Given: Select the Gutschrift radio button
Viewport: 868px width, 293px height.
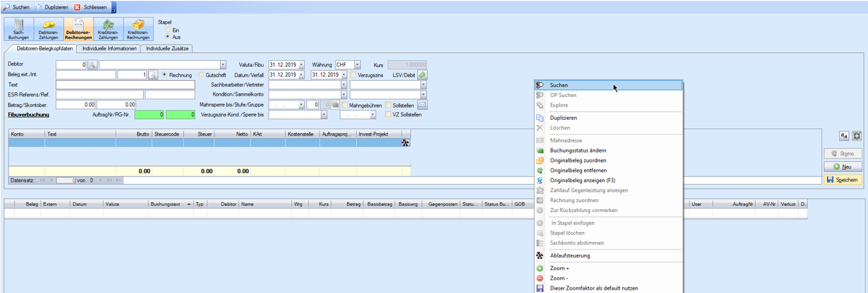Looking at the screenshot, I should click(x=202, y=75).
